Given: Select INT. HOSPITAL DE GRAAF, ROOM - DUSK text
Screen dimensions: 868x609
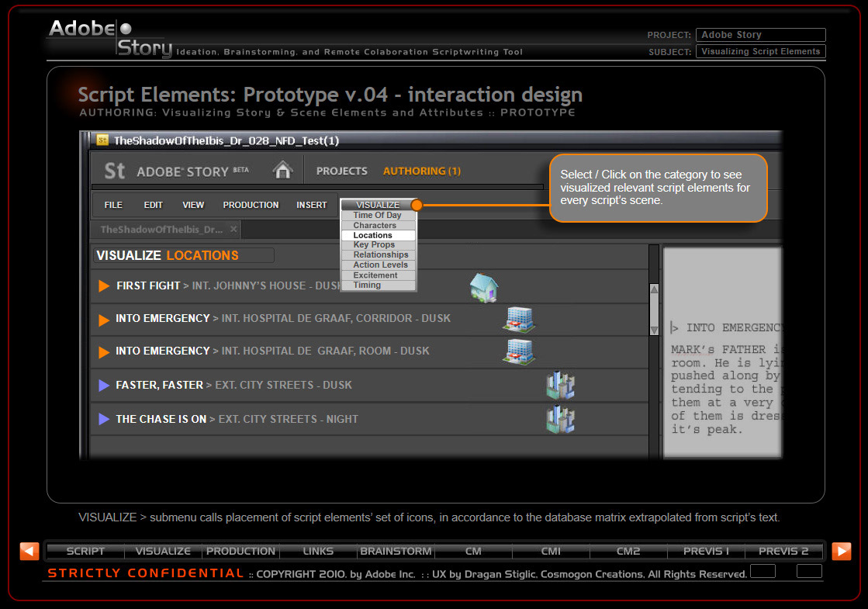Looking at the screenshot, I should pyautogui.click(x=326, y=351).
